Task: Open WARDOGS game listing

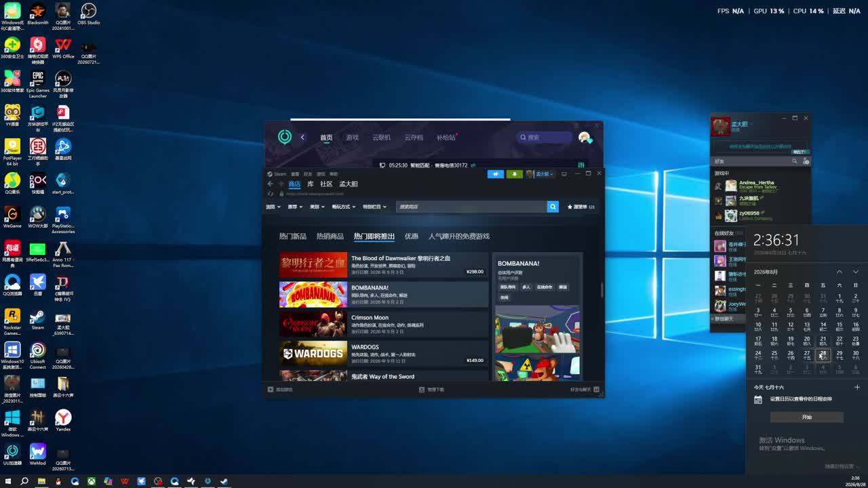Action: 384,354
